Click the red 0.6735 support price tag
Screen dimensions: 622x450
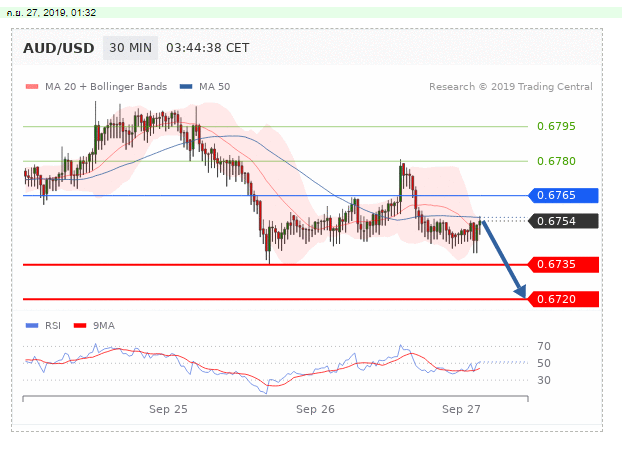coord(563,264)
